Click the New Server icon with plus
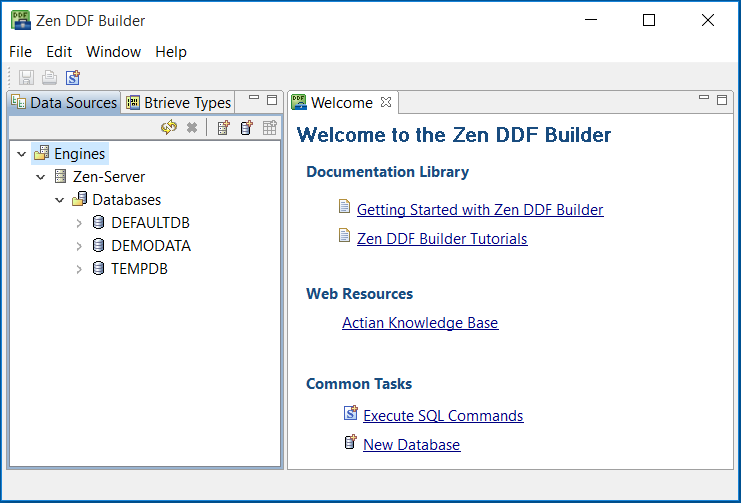This screenshot has width=741, height=503. pos(223,128)
